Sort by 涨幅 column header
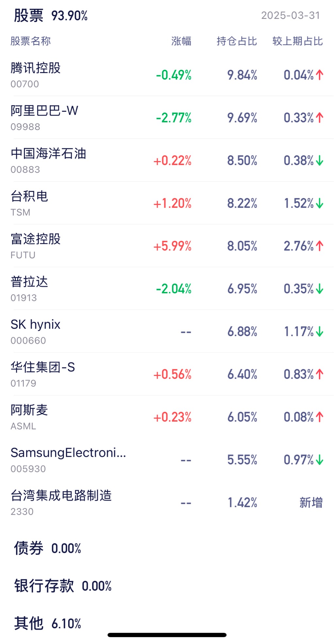This screenshot has height=644, width=334. point(181,41)
